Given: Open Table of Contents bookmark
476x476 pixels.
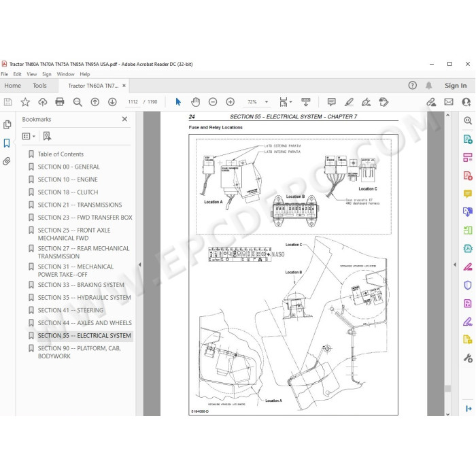Looking at the screenshot, I should pos(61,154).
